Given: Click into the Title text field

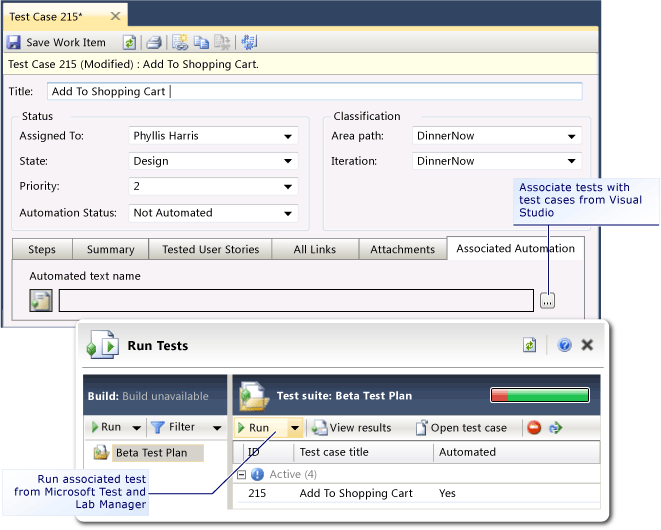Looking at the screenshot, I should coord(314,91).
